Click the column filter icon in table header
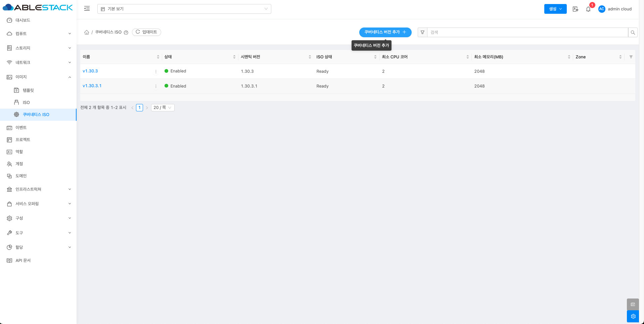The width and height of the screenshot is (644, 324). coord(631,57)
